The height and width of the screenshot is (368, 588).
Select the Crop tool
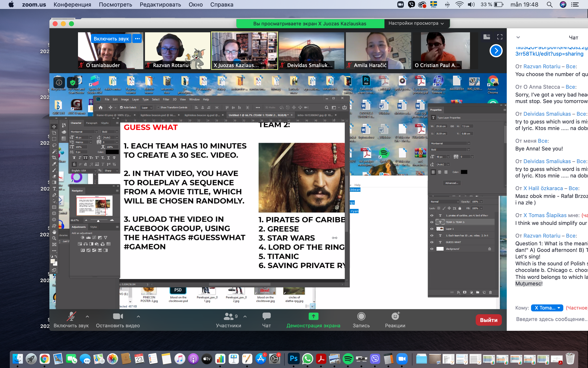tap(54, 158)
